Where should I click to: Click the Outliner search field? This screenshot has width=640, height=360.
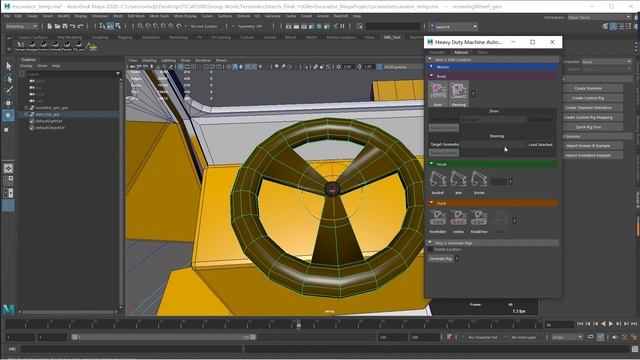72,74
